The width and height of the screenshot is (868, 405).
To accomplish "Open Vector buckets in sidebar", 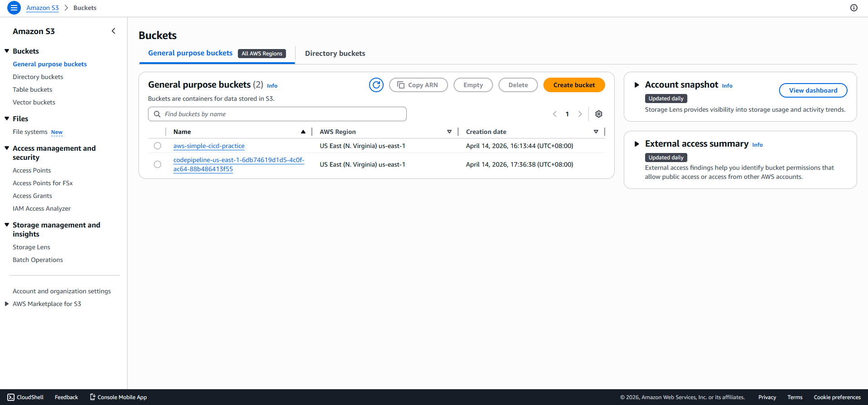I will pos(34,102).
